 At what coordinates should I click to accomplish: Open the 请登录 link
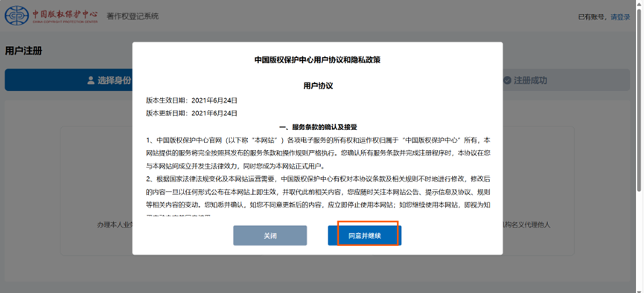point(620,17)
